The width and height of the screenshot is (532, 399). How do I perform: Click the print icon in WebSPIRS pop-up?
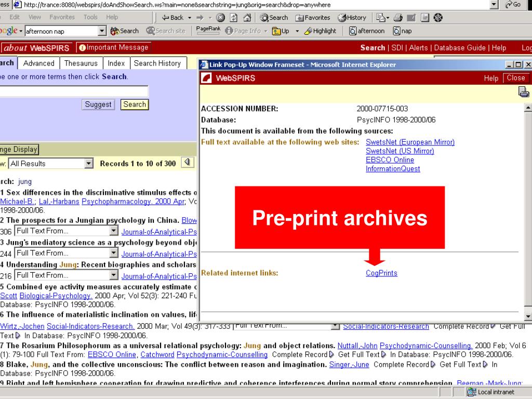[x=524, y=91]
